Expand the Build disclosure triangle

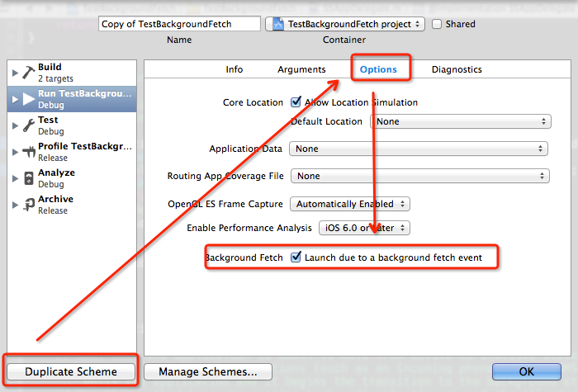pyautogui.click(x=15, y=73)
